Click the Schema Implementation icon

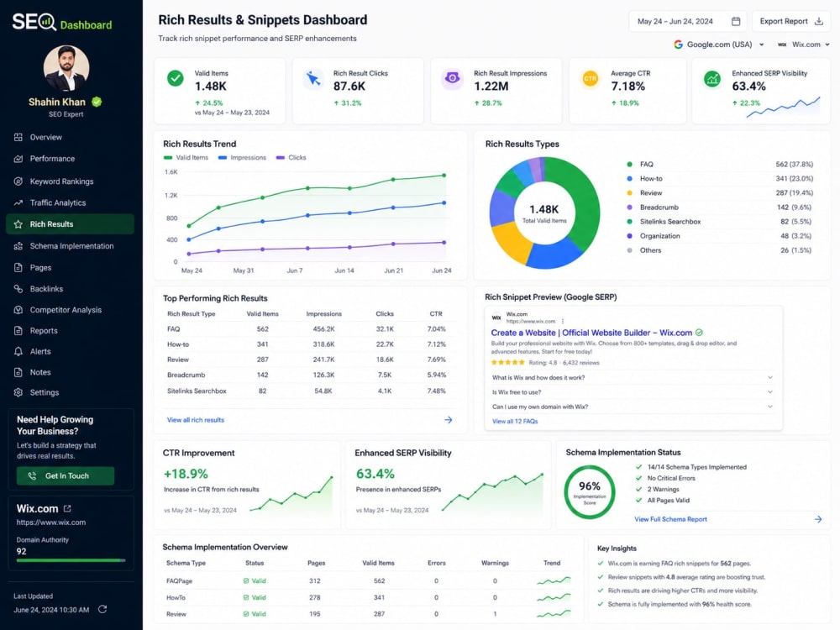click(x=18, y=246)
